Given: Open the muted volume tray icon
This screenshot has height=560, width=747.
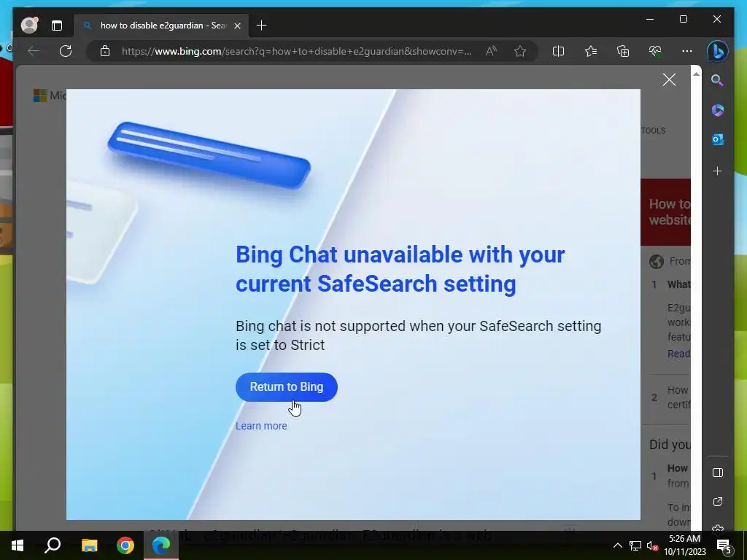Looking at the screenshot, I should pyautogui.click(x=652, y=545).
